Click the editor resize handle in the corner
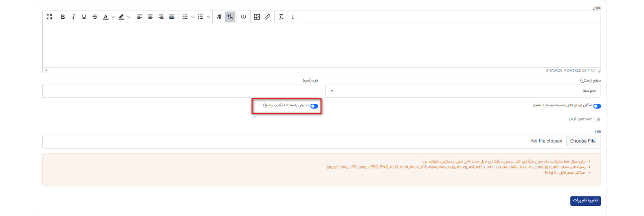Screen dimensions: 644x216 click(599, 71)
